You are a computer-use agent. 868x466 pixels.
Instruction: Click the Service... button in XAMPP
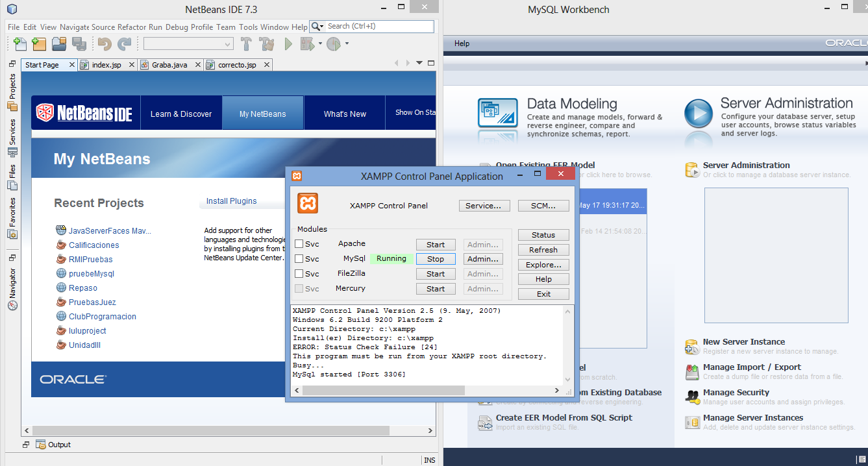point(484,206)
